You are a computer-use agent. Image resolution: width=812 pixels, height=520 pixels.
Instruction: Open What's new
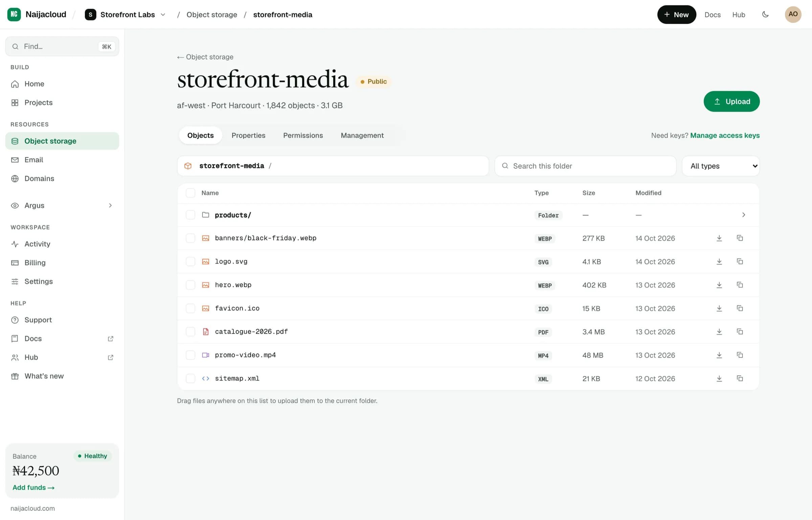pyautogui.click(x=62, y=376)
